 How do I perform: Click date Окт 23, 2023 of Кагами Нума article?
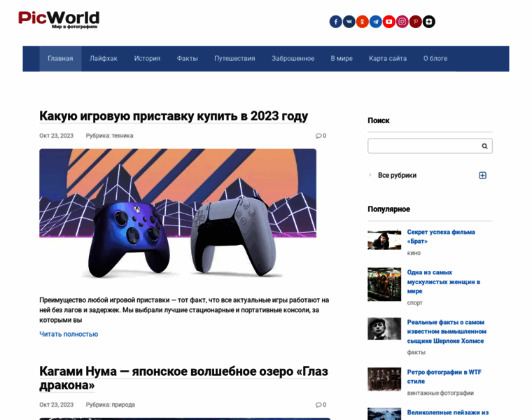(x=56, y=405)
